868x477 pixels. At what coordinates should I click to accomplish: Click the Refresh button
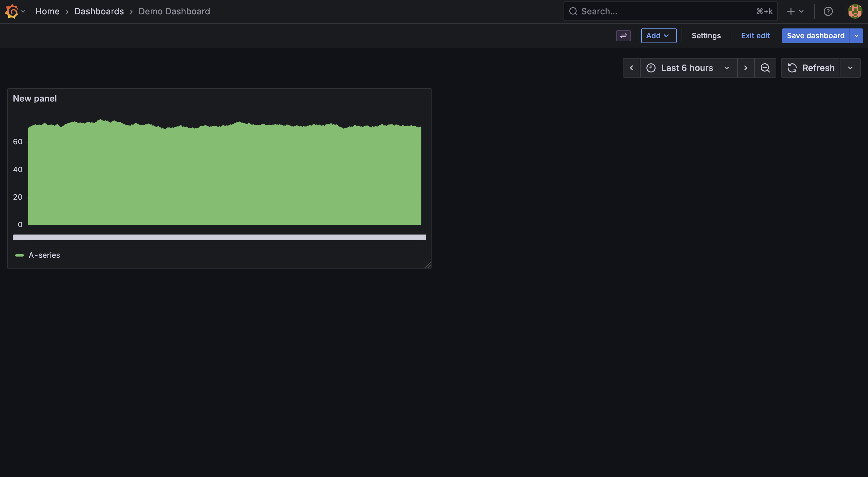811,68
